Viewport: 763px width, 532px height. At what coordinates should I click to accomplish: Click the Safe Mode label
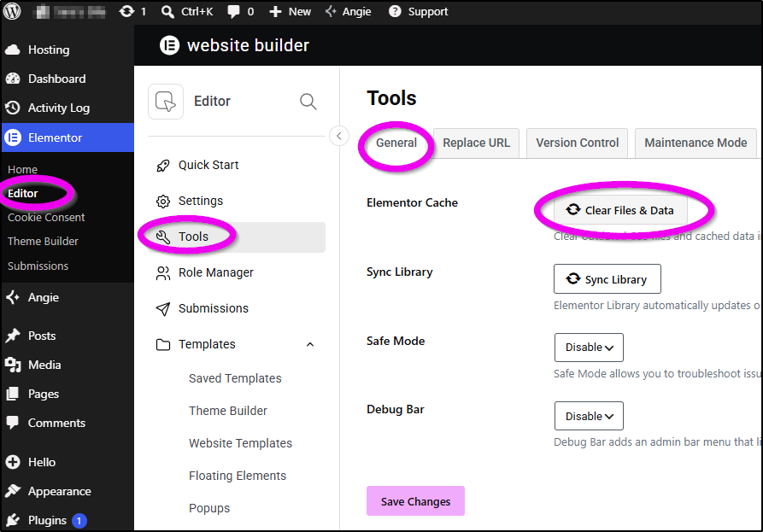(396, 341)
